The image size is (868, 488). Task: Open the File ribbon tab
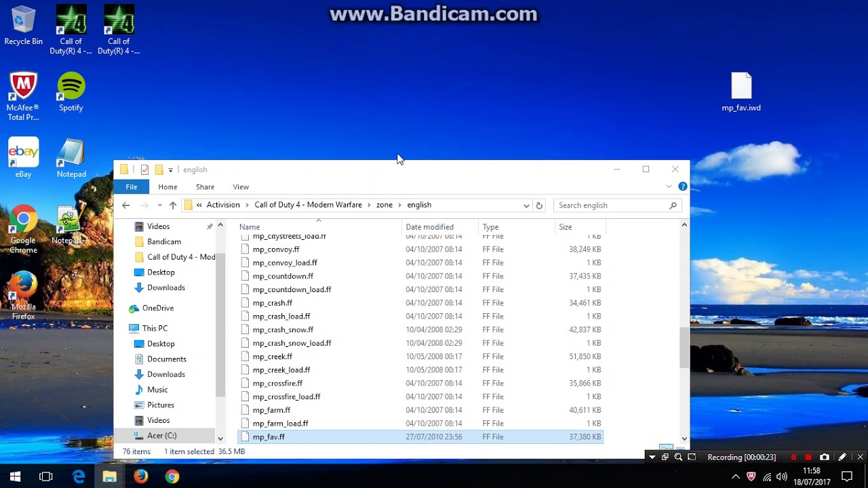click(132, 186)
